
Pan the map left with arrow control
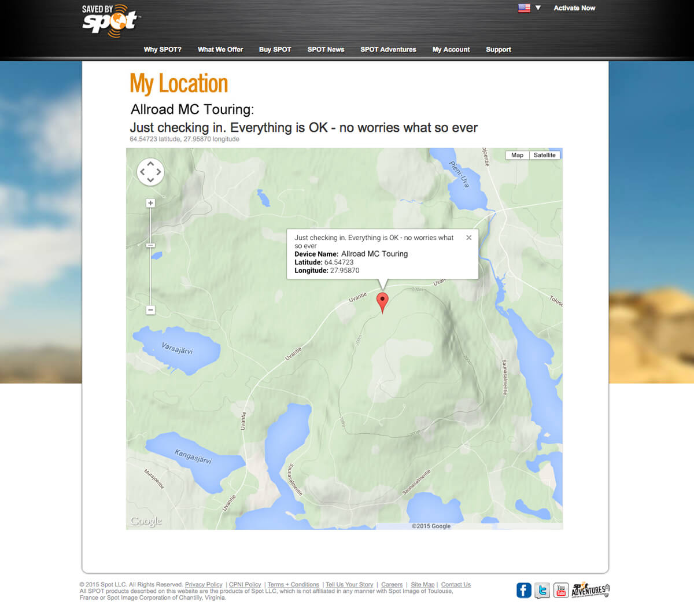142,172
